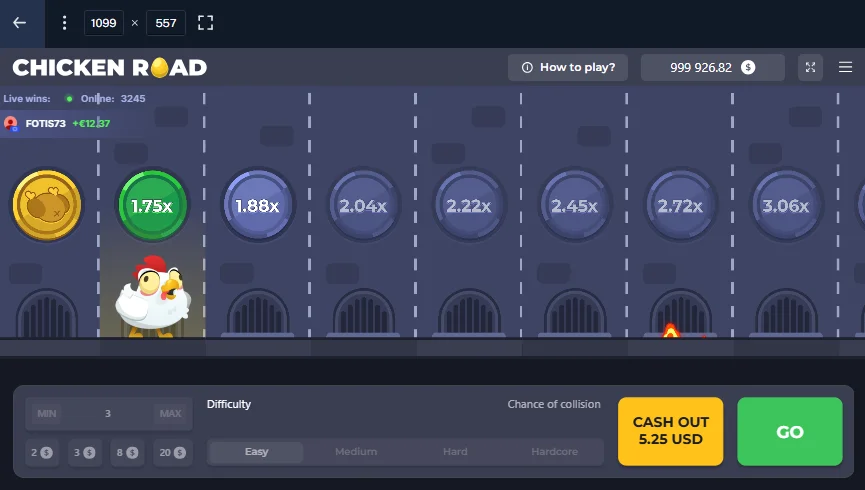This screenshot has height=490, width=865.
Task: Click the gold roasted chicken coin
Action: click(47, 205)
